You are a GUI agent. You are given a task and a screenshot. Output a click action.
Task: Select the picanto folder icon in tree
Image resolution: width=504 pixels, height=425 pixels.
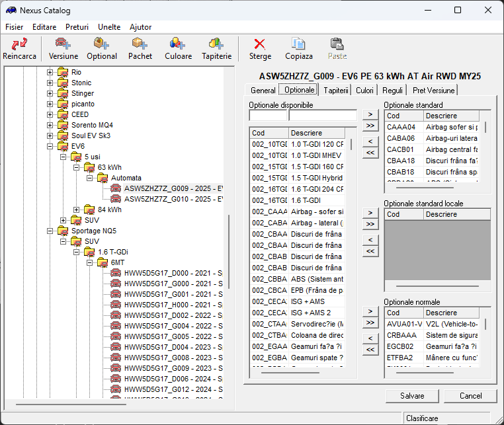pyautogui.click(x=63, y=104)
